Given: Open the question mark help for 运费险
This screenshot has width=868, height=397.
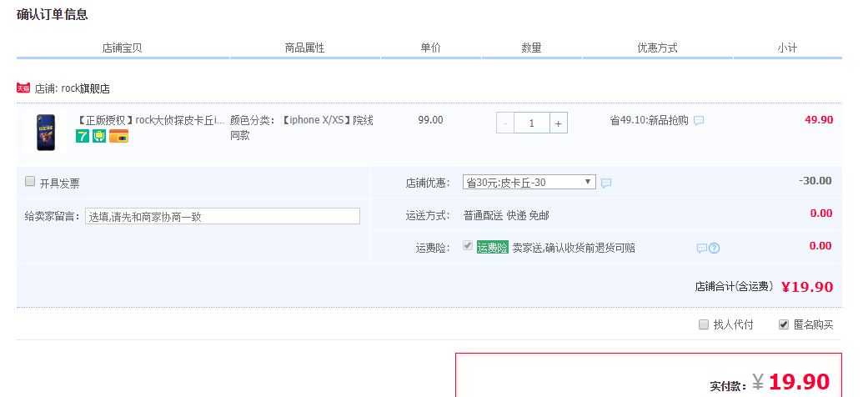Looking at the screenshot, I should 714,249.
